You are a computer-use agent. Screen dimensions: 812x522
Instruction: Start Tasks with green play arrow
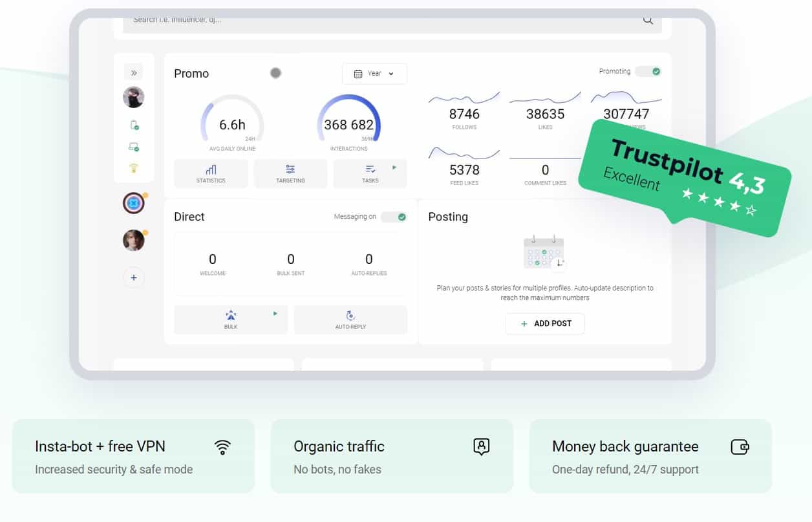point(394,168)
